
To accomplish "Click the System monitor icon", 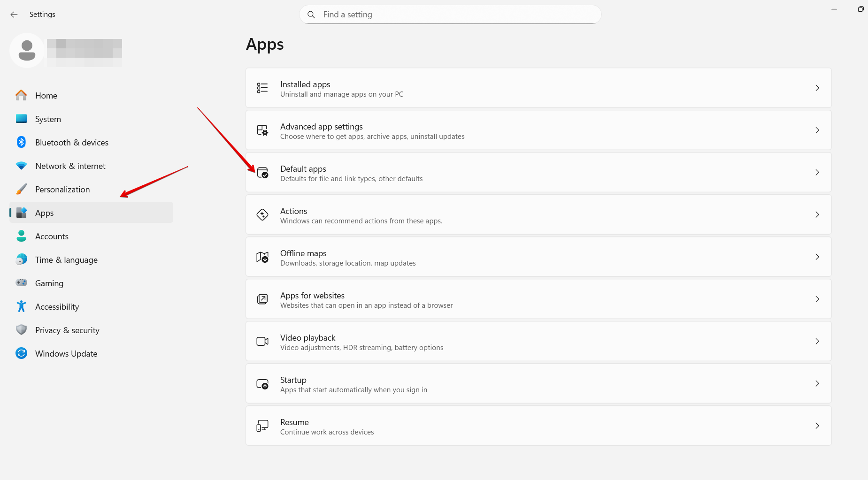I will point(21,119).
